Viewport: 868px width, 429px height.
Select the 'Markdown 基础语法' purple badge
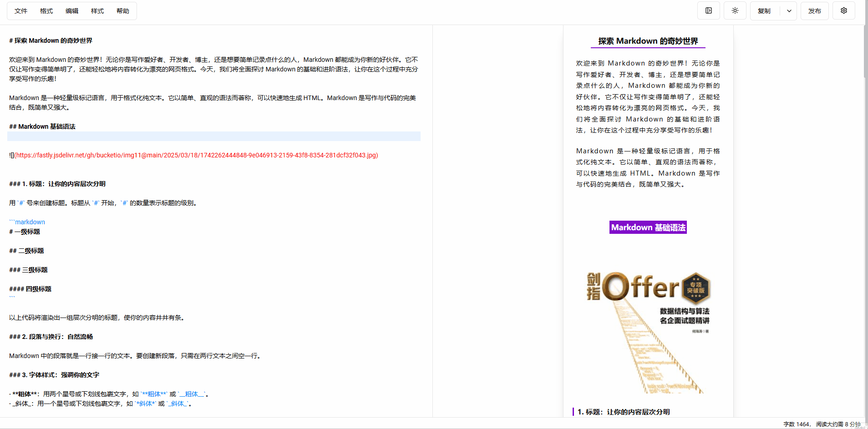(x=647, y=227)
